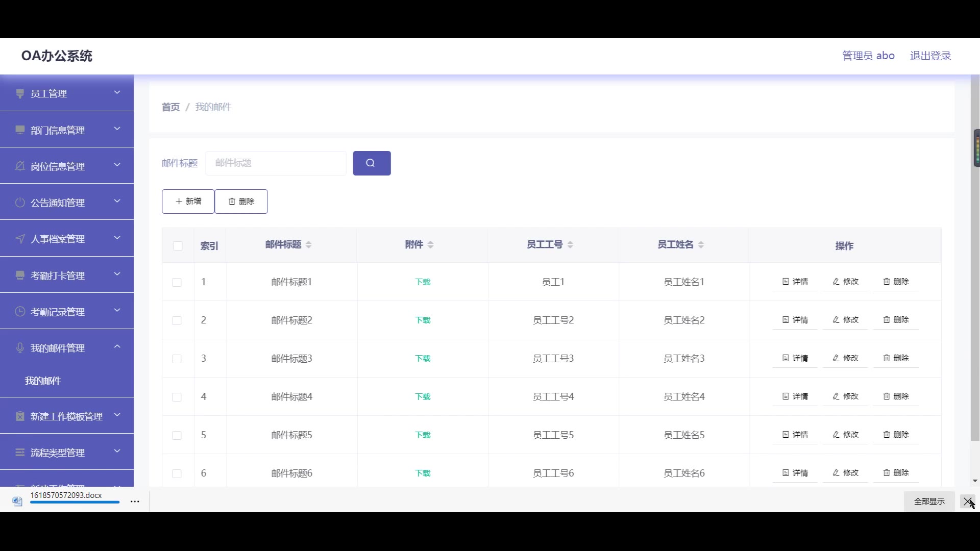Select the checkbox for row 4
The width and height of the screenshot is (980, 551).
pyautogui.click(x=177, y=397)
